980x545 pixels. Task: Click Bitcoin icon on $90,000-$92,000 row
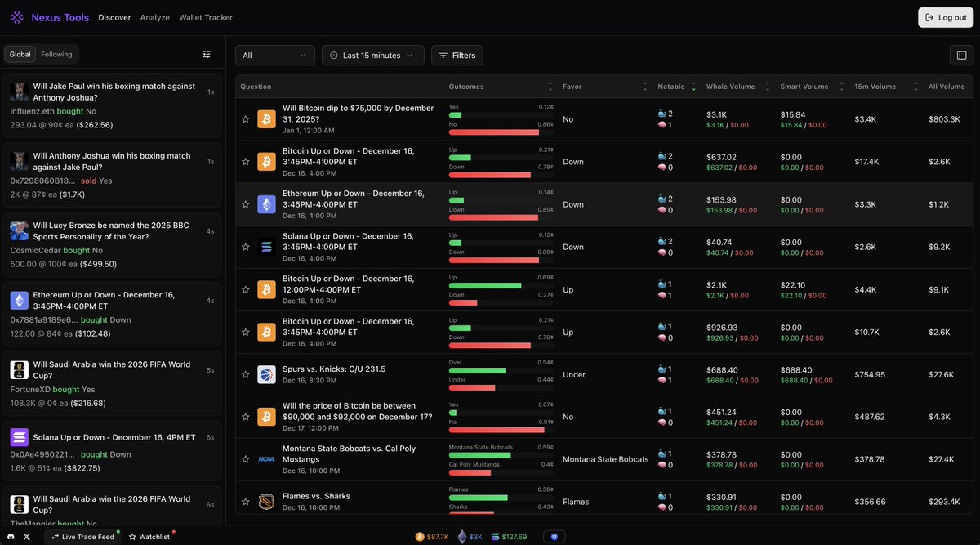(x=266, y=417)
